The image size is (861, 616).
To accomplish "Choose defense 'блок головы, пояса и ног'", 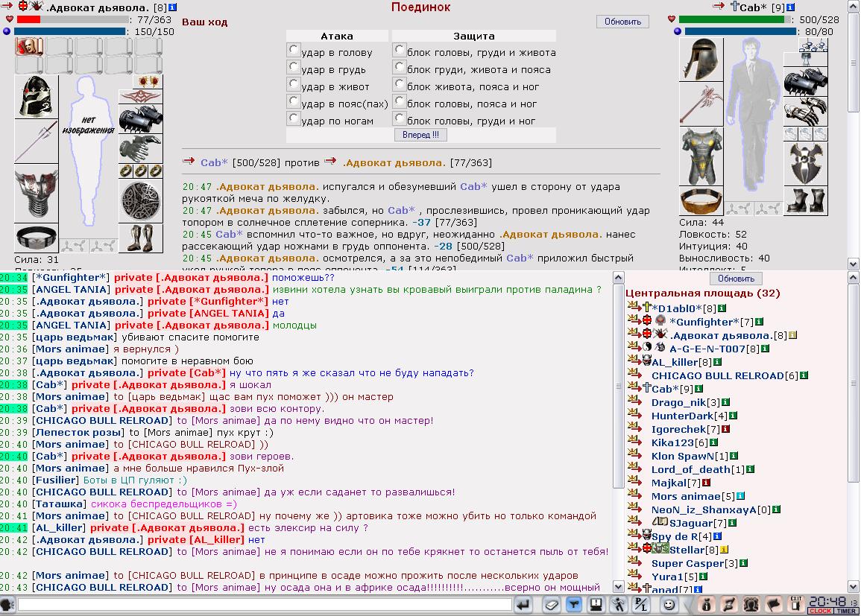I will 400,101.
